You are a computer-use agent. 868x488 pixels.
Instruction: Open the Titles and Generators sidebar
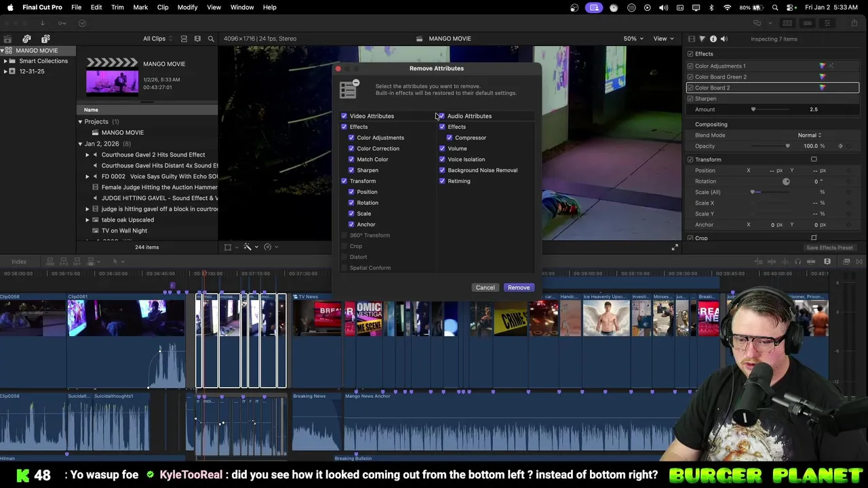tap(45, 39)
